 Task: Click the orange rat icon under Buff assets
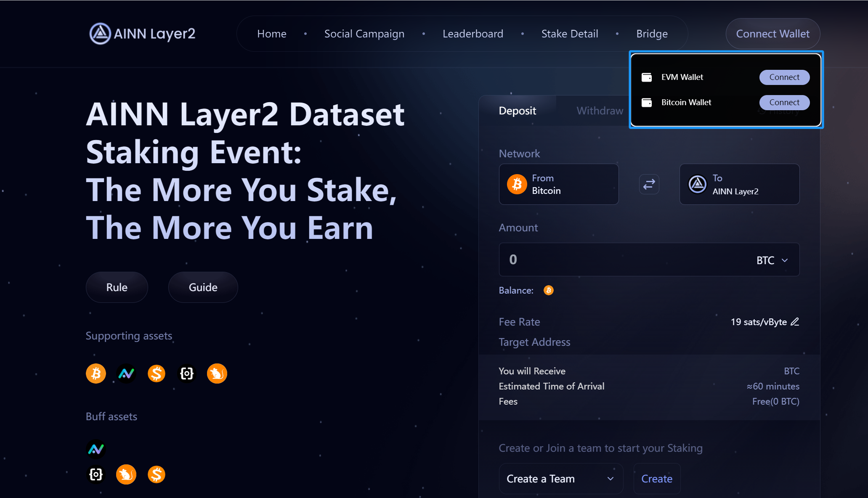tap(126, 474)
